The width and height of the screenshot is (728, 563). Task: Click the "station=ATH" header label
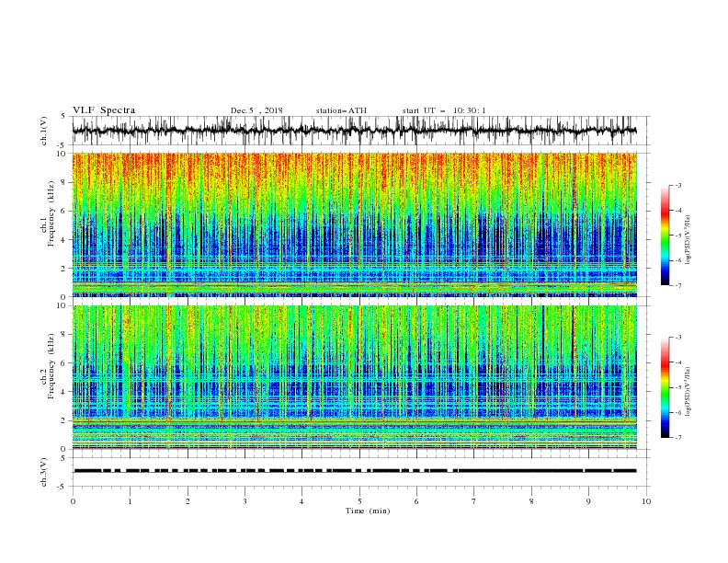341,110
